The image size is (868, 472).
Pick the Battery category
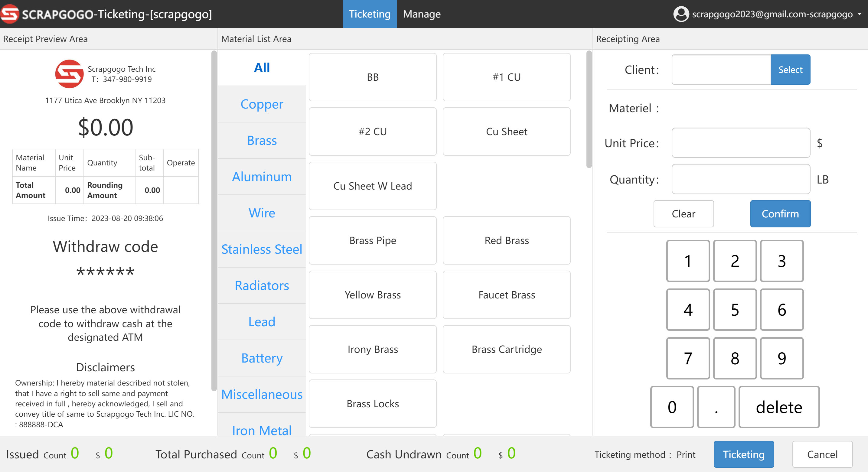[x=262, y=358]
